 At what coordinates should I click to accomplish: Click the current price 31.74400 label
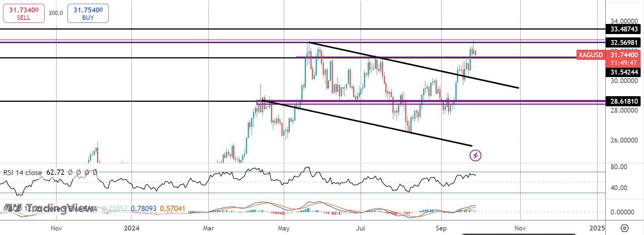coord(624,55)
